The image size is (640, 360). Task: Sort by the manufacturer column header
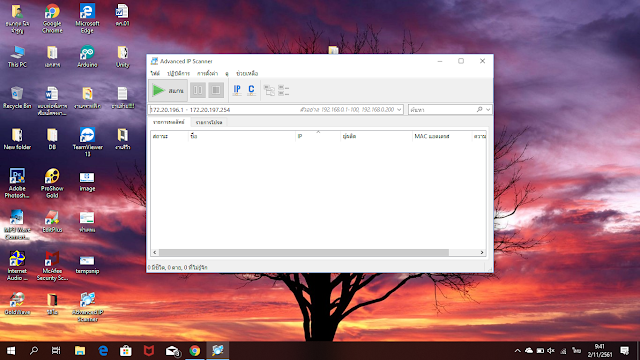[376, 136]
